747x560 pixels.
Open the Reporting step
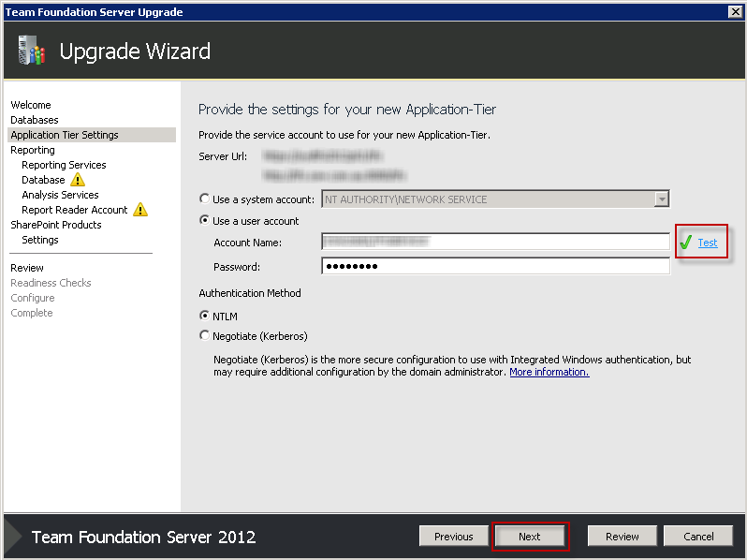[33, 150]
